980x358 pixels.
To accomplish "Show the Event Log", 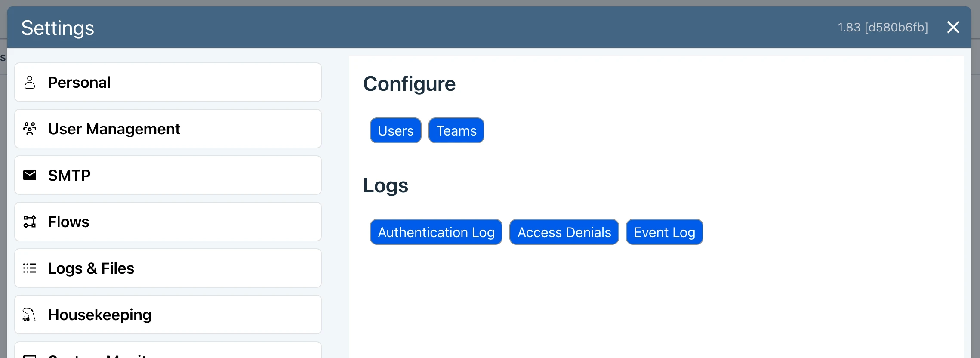I will click(x=664, y=232).
